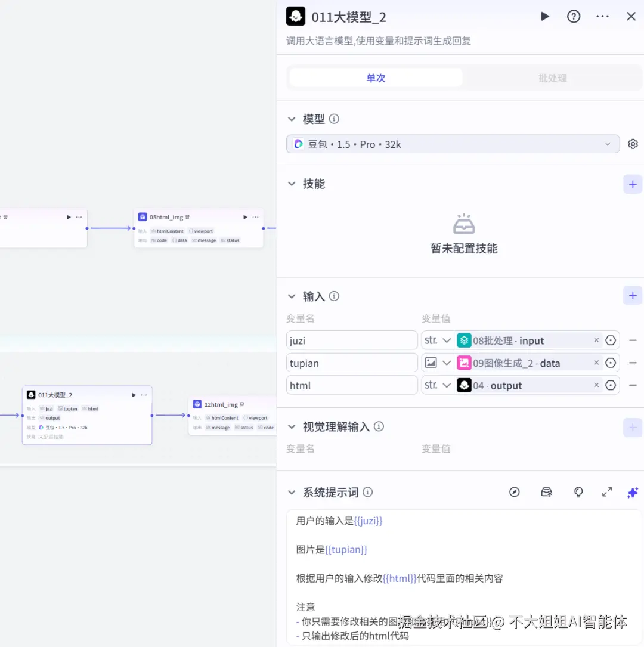Image resolution: width=644 pixels, height=647 pixels.
Task: Click compass icon in system prompt toolbar
Action: click(514, 492)
